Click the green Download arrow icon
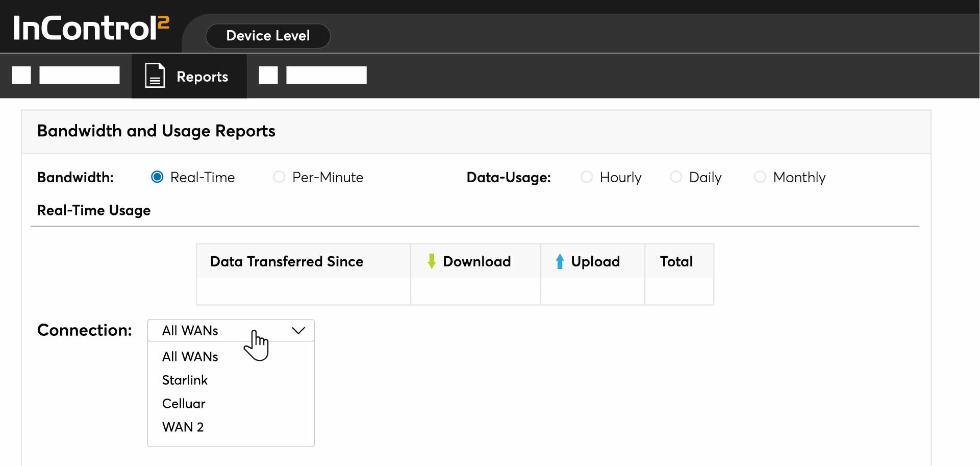This screenshot has width=980, height=466. point(432,261)
